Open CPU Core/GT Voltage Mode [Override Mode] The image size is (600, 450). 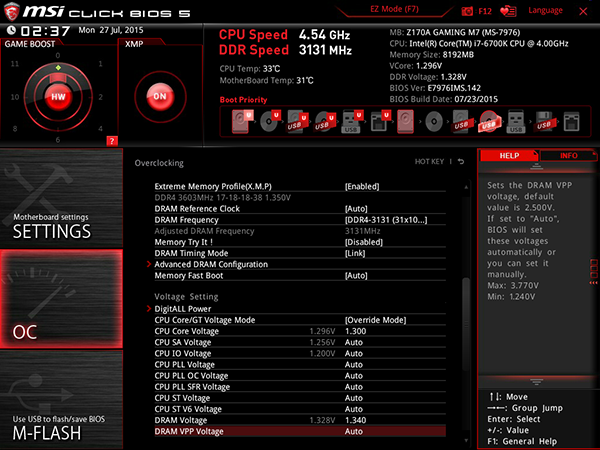[375, 320]
